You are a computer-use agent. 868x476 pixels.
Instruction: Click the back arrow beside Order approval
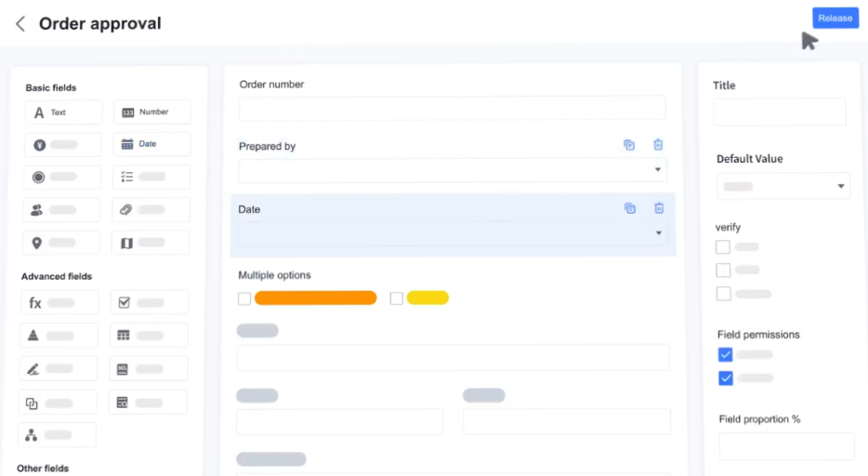point(20,24)
